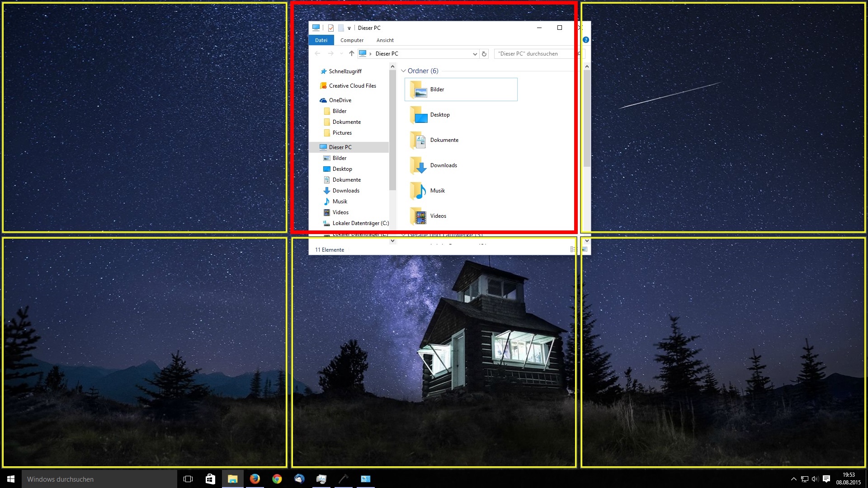The image size is (868, 488).
Task: Click Schnellzugriff in the sidebar
Action: pos(345,71)
